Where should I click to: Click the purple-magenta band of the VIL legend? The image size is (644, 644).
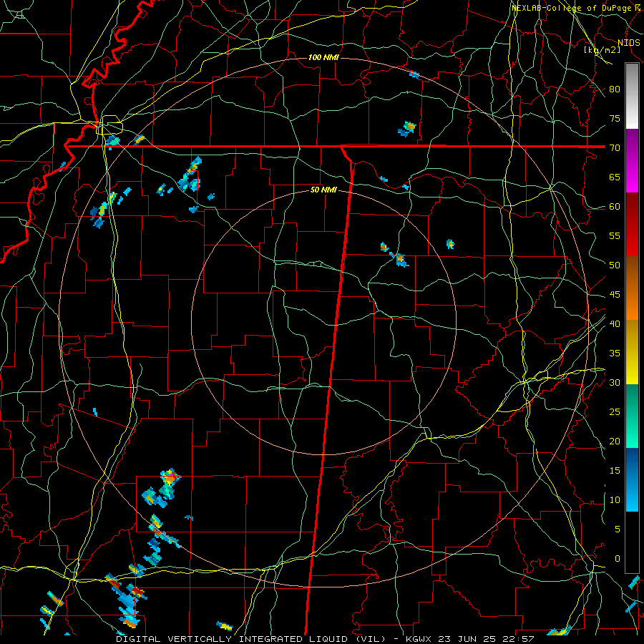[x=632, y=161]
